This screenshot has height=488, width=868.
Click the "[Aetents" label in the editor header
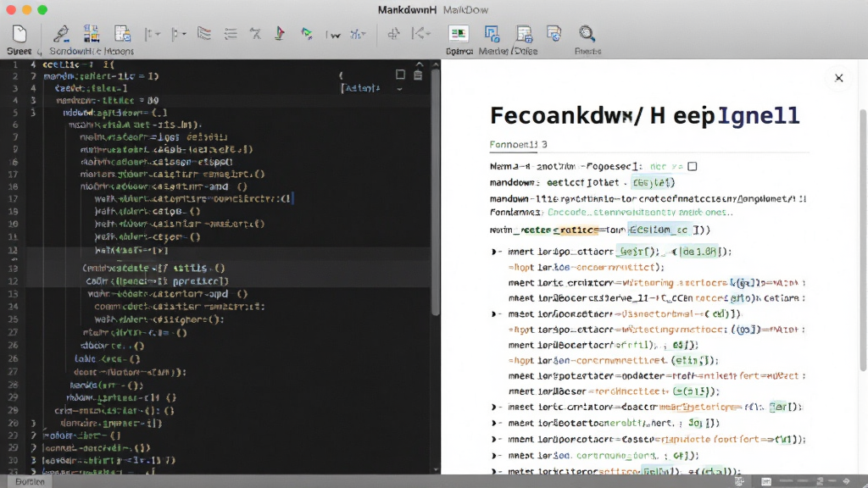click(x=360, y=88)
